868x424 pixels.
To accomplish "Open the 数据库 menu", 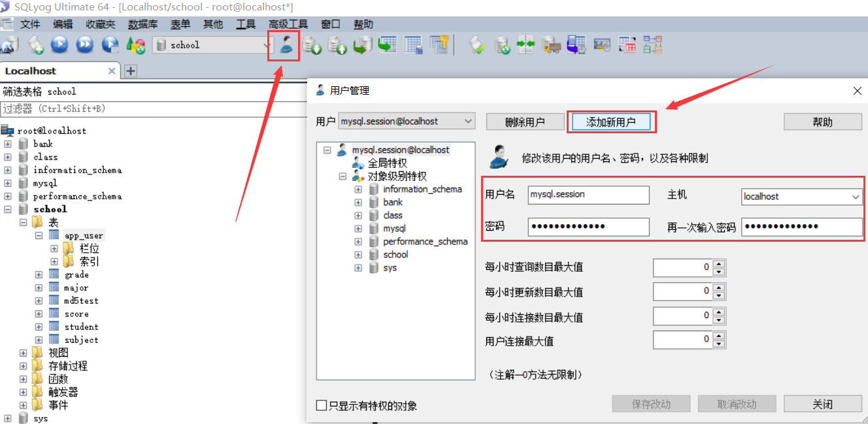I will [142, 24].
